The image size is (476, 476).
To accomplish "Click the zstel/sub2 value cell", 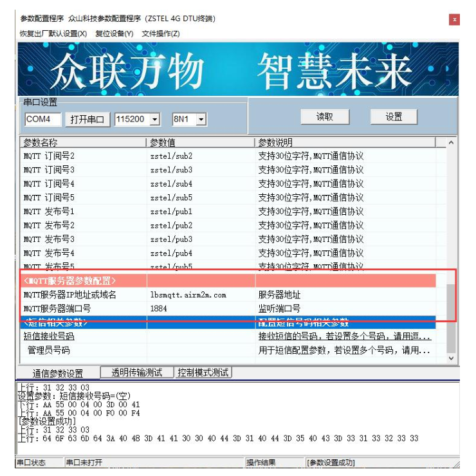I will tap(201, 156).
